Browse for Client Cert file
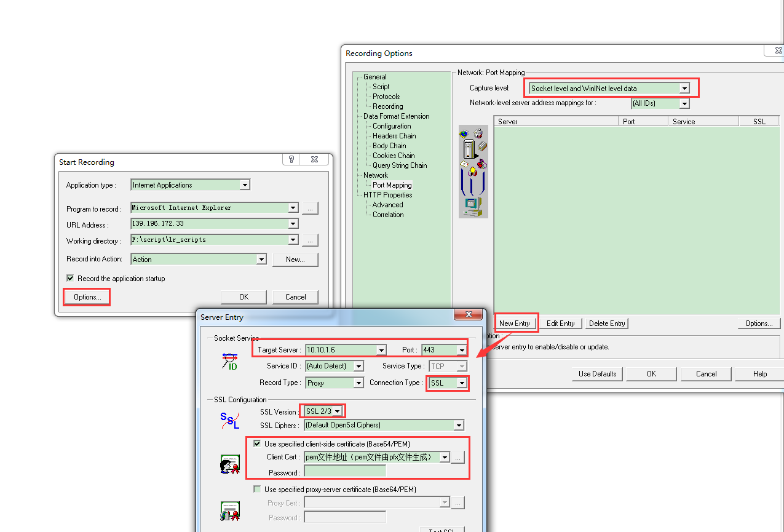 458,457
